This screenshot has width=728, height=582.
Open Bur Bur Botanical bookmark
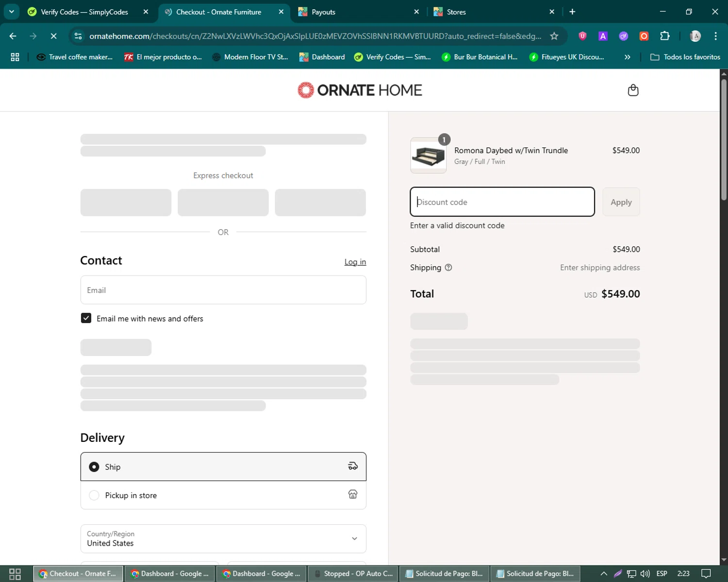click(x=480, y=57)
